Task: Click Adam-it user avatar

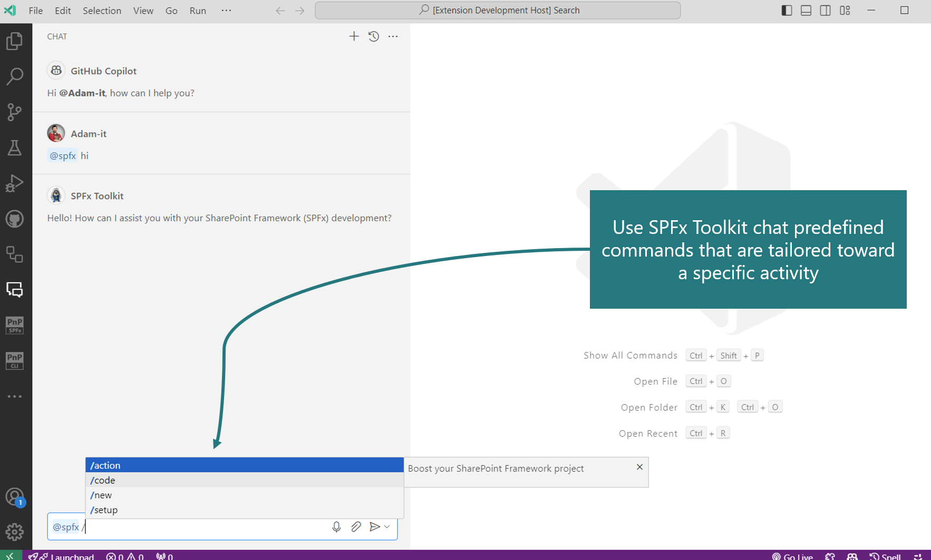Action: click(x=56, y=133)
